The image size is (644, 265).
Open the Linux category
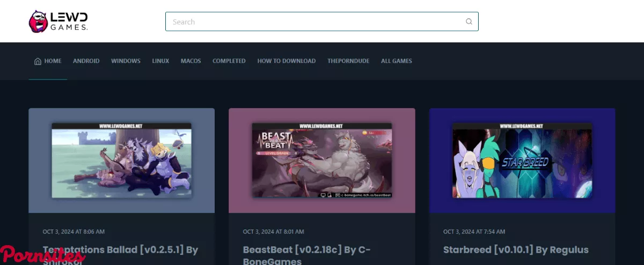point(160,61)
